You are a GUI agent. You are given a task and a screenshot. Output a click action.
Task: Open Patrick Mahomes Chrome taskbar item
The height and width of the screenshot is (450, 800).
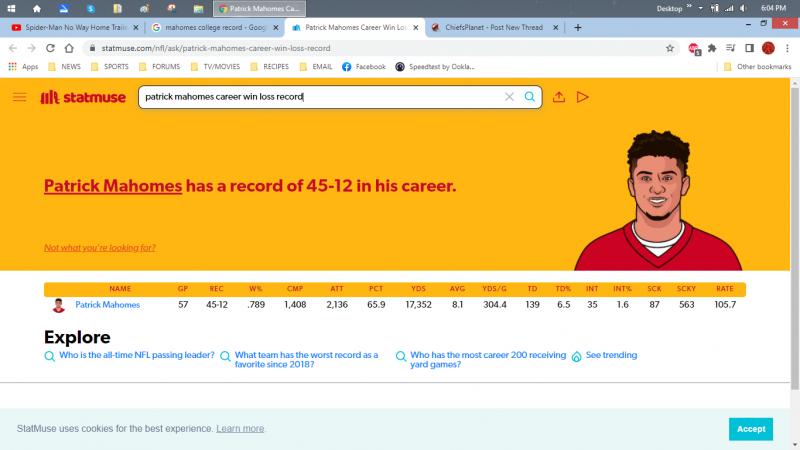pyautogui.click(x=260, y=8)
